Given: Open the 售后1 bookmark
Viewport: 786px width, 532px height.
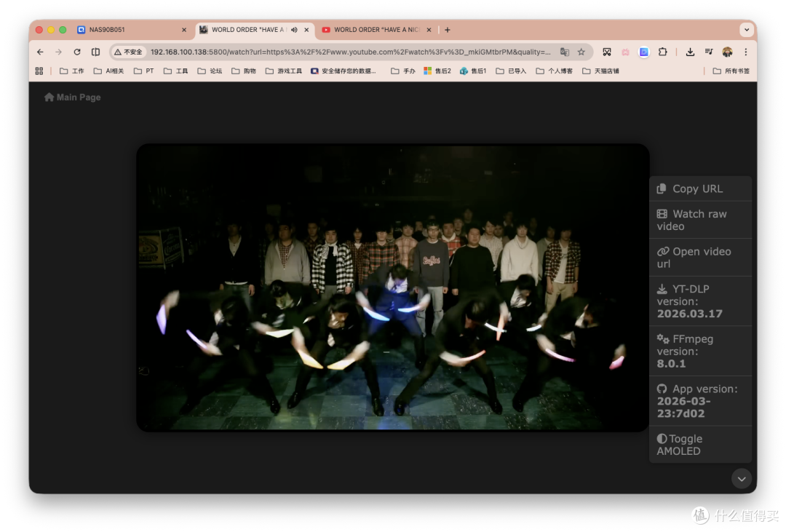Looking at the screenshot, I should pos(473,71).
